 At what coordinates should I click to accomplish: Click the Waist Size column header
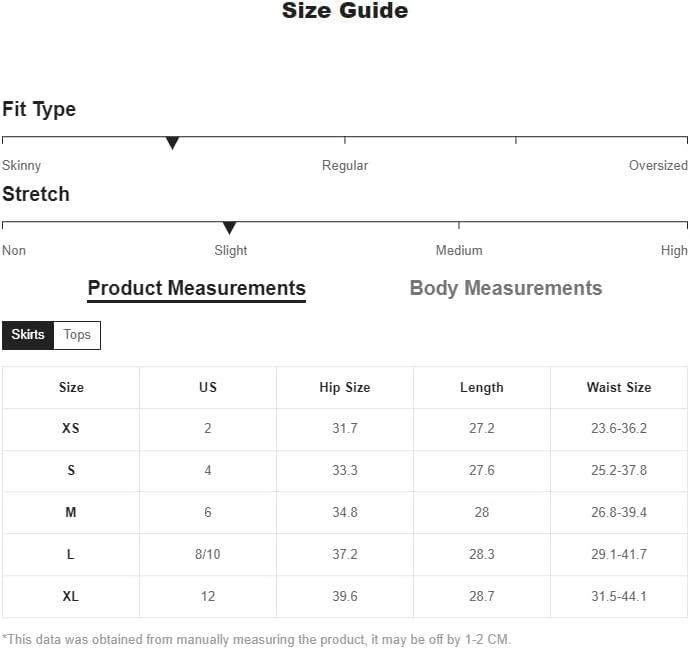[x=619, y=388]
